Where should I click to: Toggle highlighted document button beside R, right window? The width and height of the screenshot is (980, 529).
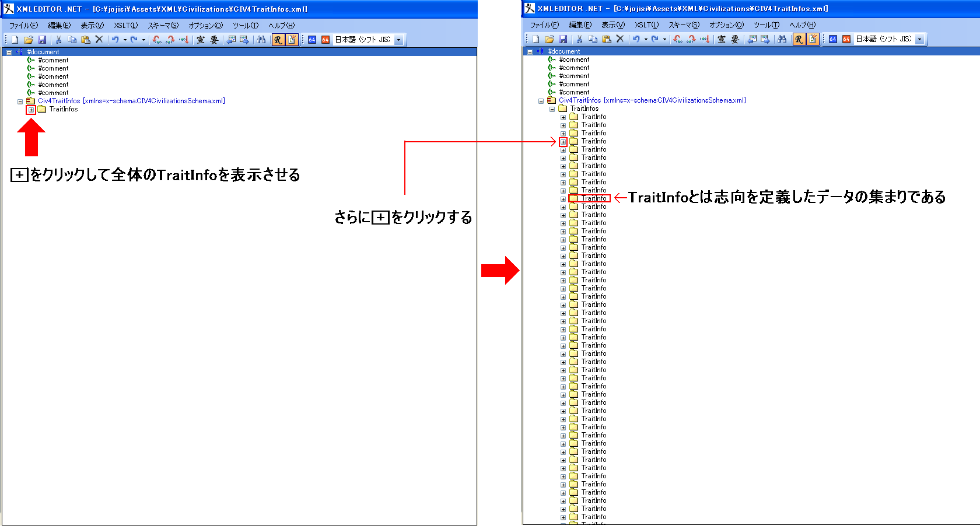point(813,39)
